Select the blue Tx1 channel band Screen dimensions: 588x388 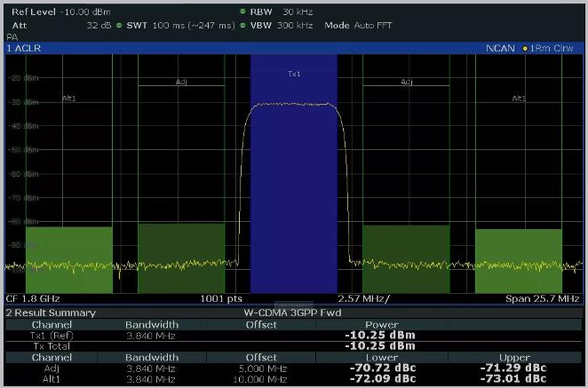coord(294,178)
